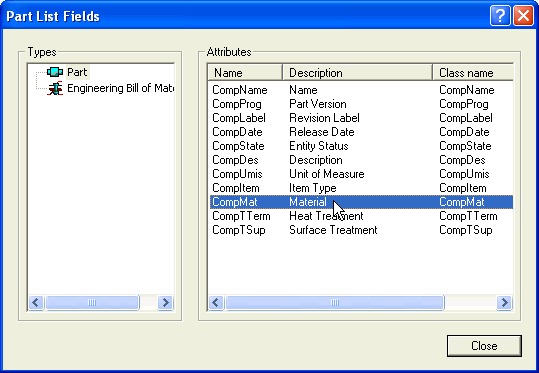Click the 'Unit of Measure' description cell
Viewport: 539px width, 373px height.
(x=327, y=174)
